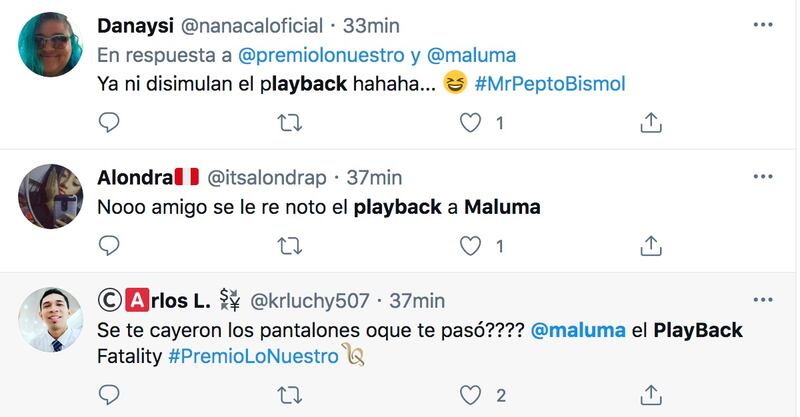The height and width of the screenshot is (417, 800).
Task: Retweet Danaysi's playback tweet
Action: click(x=289, y=123)
